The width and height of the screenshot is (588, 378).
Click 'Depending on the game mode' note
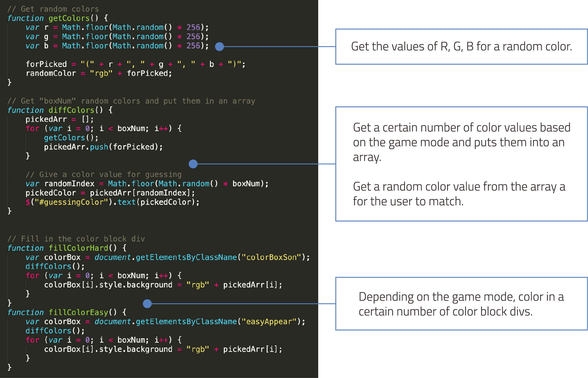tap(461, 304)
